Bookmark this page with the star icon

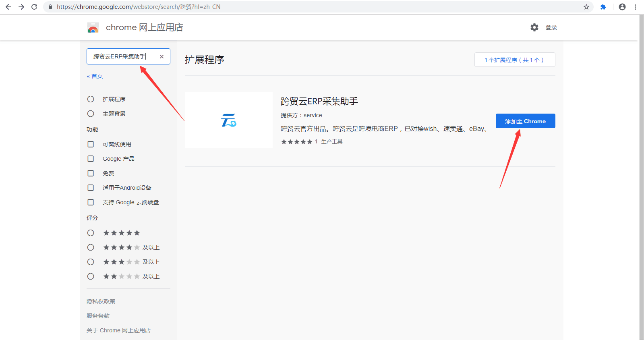[586, 7]
